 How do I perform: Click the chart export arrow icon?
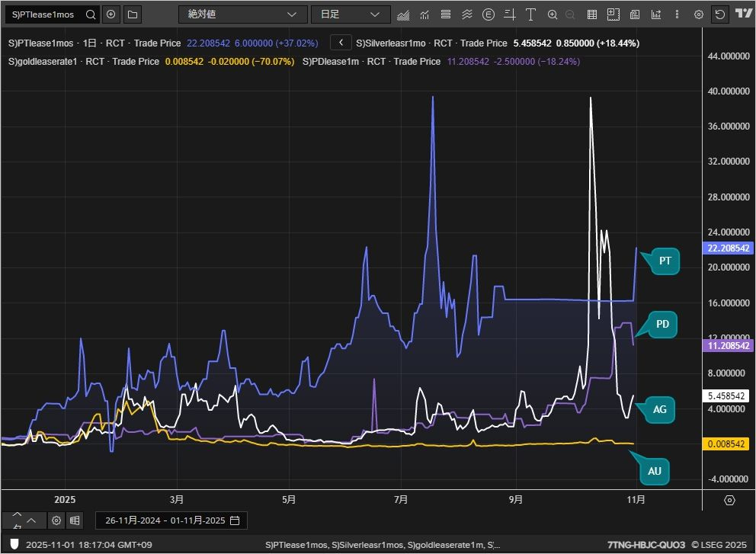click(656, 14)
